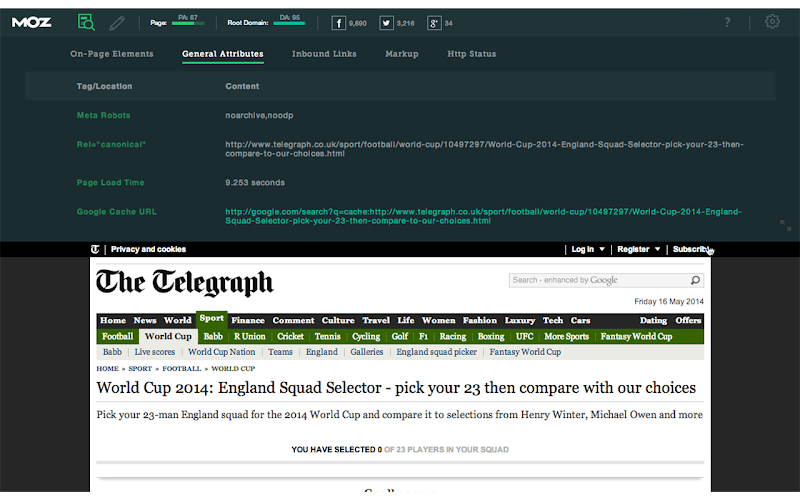Click the search magnifier in the Telegraph search box
The image size is (800, 500).
tap(695, 280)
